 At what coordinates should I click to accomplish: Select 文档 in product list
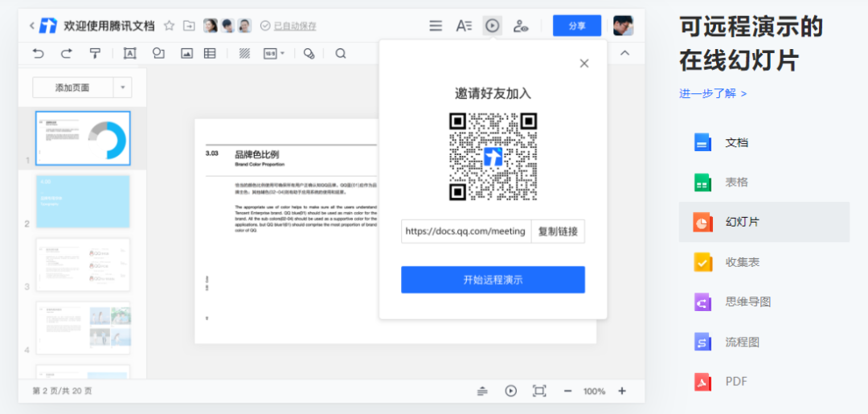point(764,142)
